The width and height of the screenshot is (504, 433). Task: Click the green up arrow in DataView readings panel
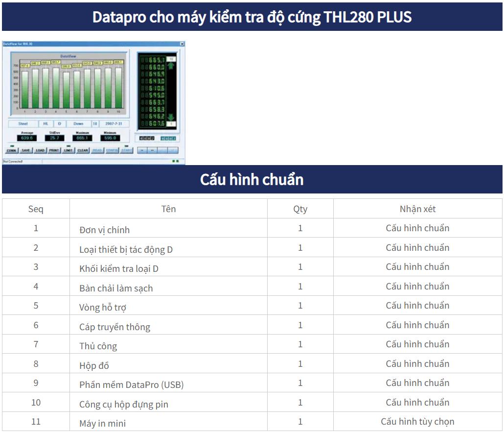coord(171,66)
